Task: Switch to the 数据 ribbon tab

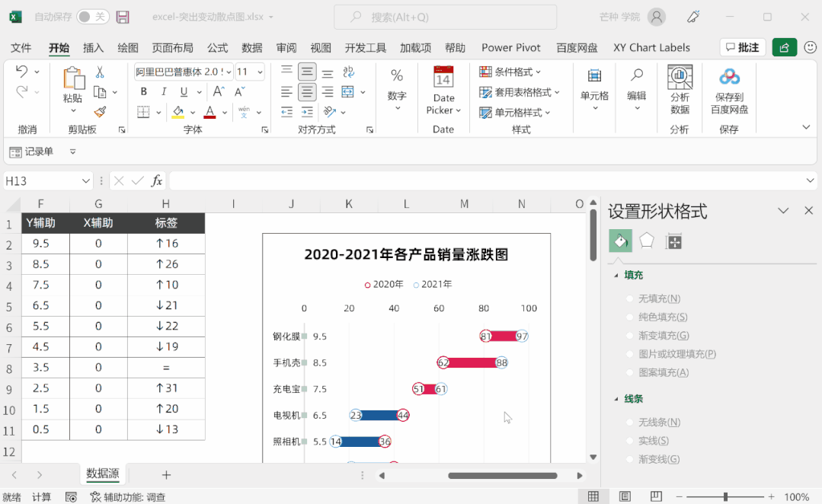Action: coord(252,47)
